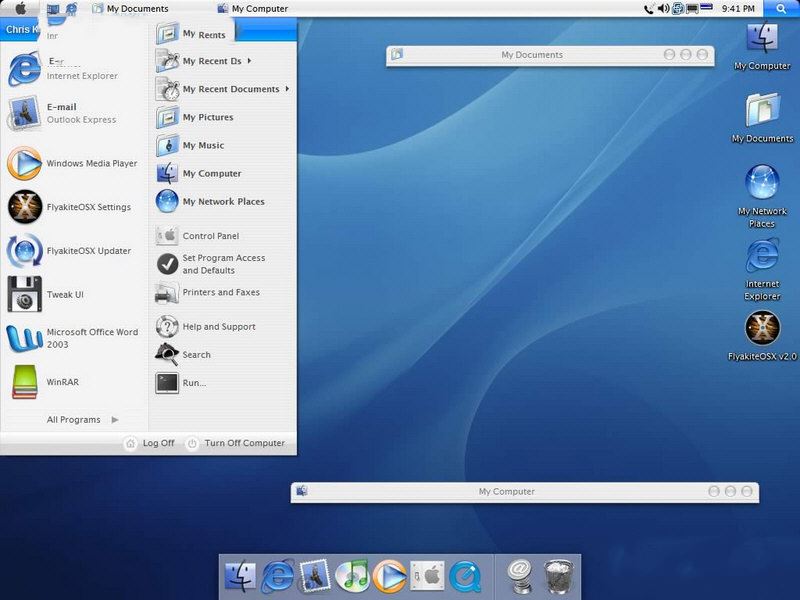Image resolution: width=800 pixels, height=600 pixels.
Task: Click QuickTime icon in dock
Action: (x=465, y=577)
